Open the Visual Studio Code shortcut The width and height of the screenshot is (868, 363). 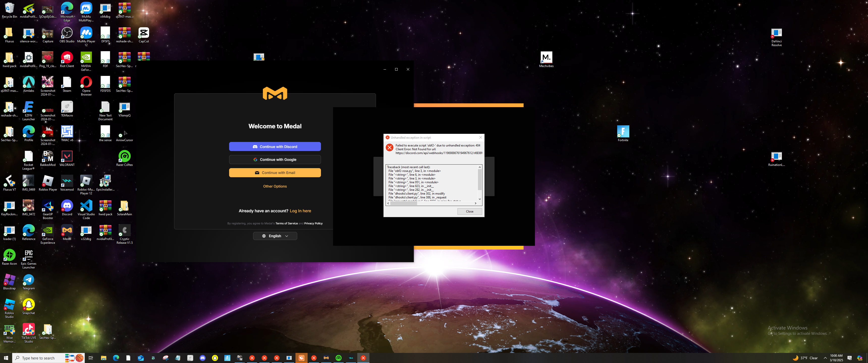(x=86, y=206)
